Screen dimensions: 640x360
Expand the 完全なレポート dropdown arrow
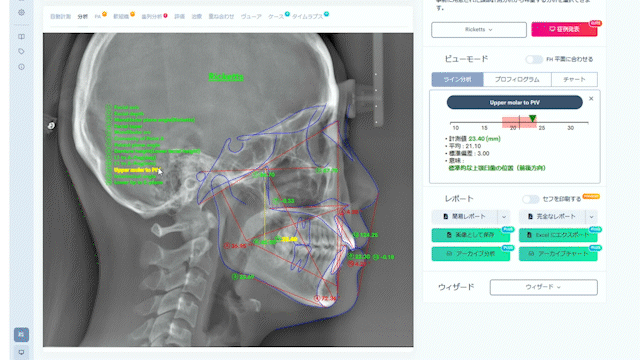coord(591,217)
